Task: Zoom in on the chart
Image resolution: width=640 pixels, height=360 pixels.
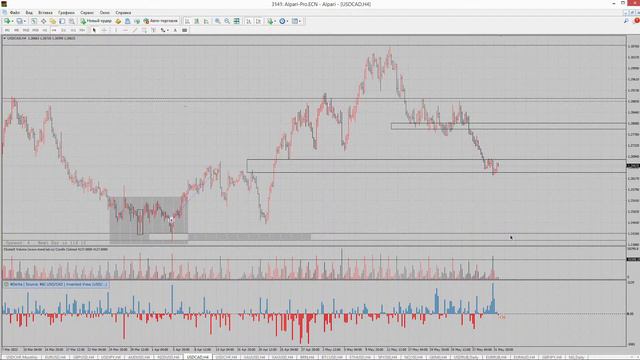Action: [218, 21]
